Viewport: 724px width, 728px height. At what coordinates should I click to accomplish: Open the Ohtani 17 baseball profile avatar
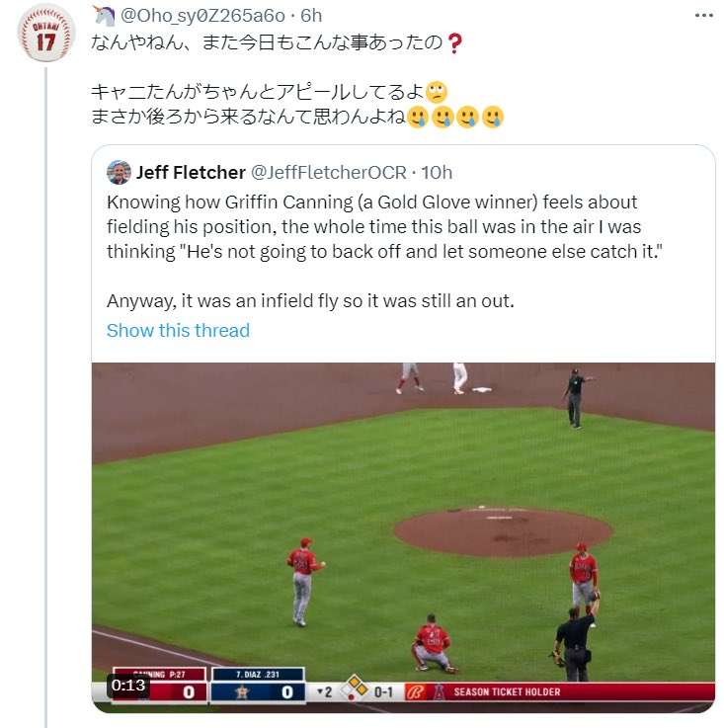tap(45, 34)
